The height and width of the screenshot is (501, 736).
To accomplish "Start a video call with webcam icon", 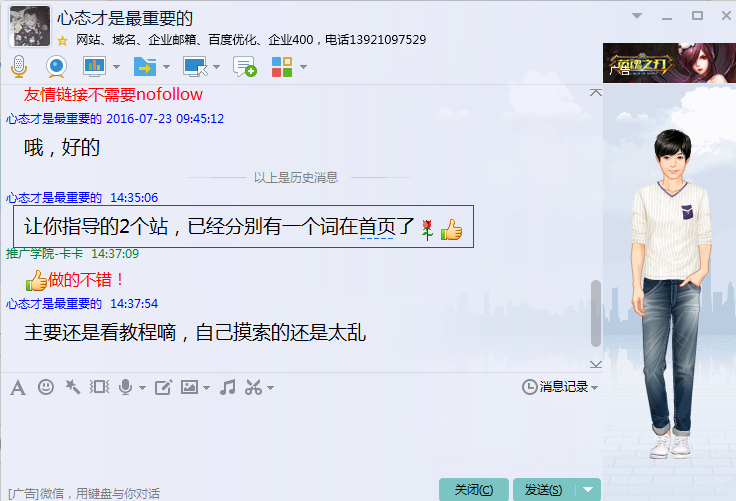I will coord(56,67).
